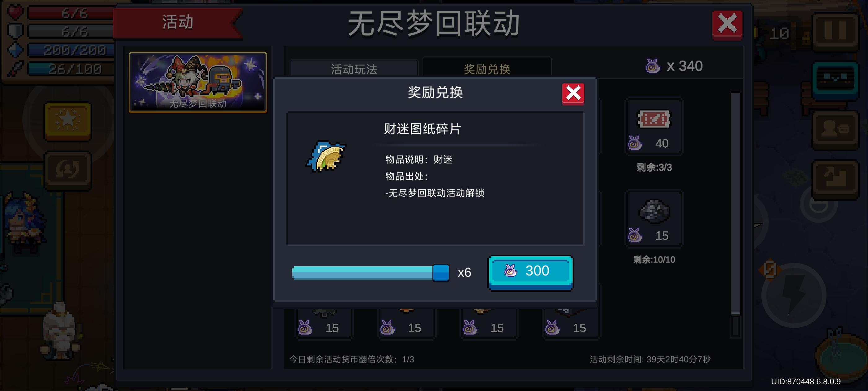Image resolution: width=868 pixels, height=391 pixels.
Task: Click the 财迷图纸碎片 blueprint fragment icon
Action: [326, 156]
